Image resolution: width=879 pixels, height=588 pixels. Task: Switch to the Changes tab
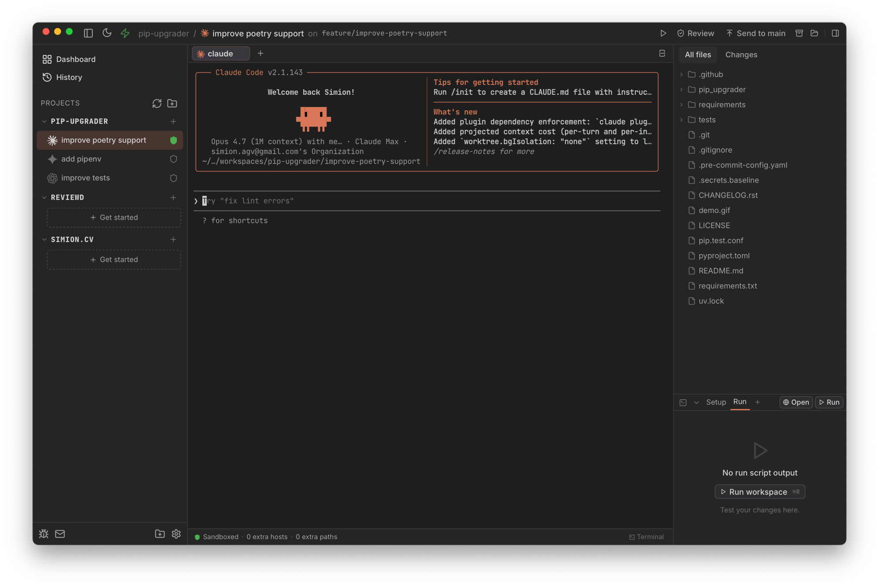click(x=741, y=54)
